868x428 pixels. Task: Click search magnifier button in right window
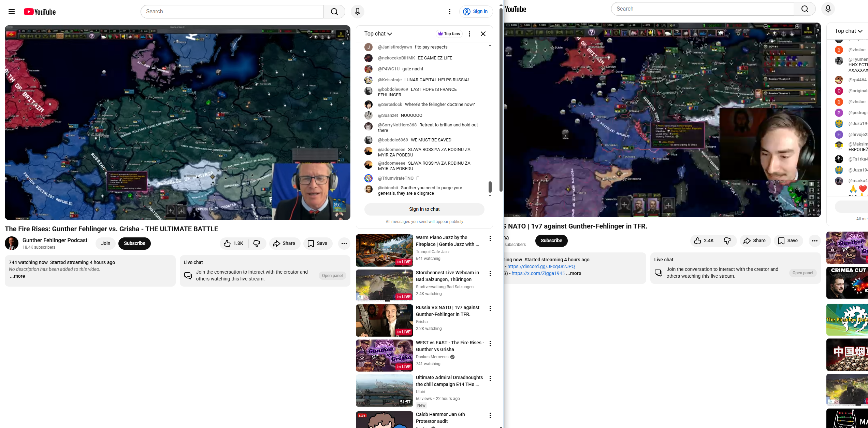(805, 9)
